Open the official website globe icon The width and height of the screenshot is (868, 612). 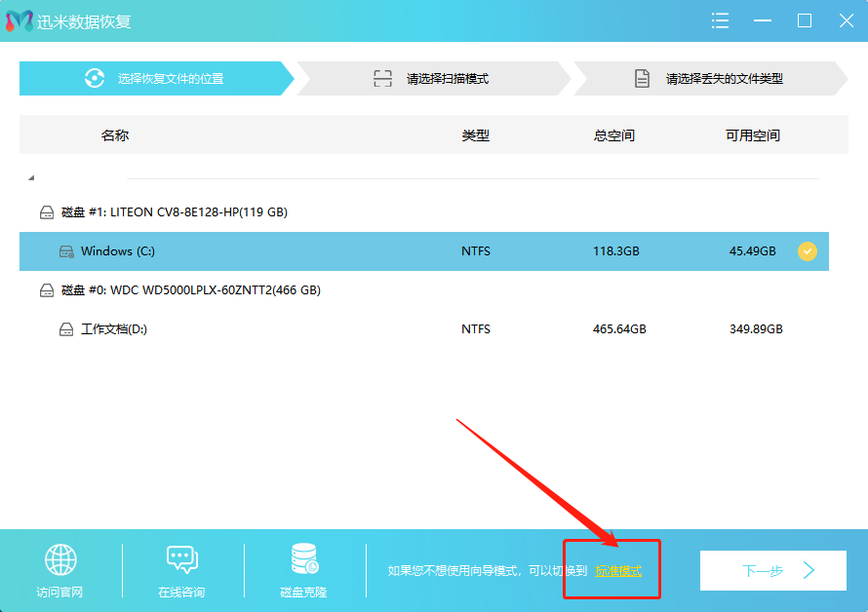pos(59,560)
